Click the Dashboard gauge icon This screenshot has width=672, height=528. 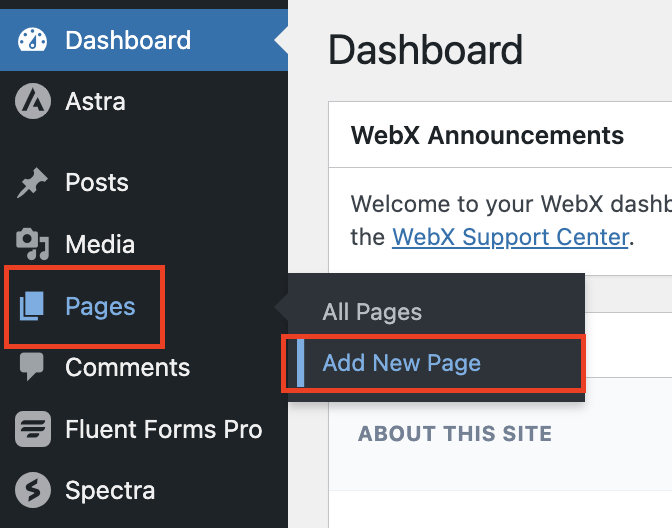pyautogui.click(x=32, y=40)
